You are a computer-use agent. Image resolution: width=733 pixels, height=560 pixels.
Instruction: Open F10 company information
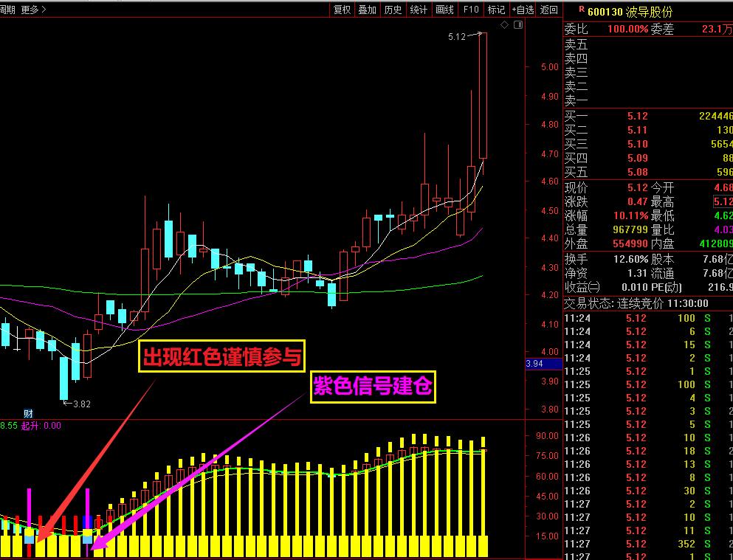[471, 10]
